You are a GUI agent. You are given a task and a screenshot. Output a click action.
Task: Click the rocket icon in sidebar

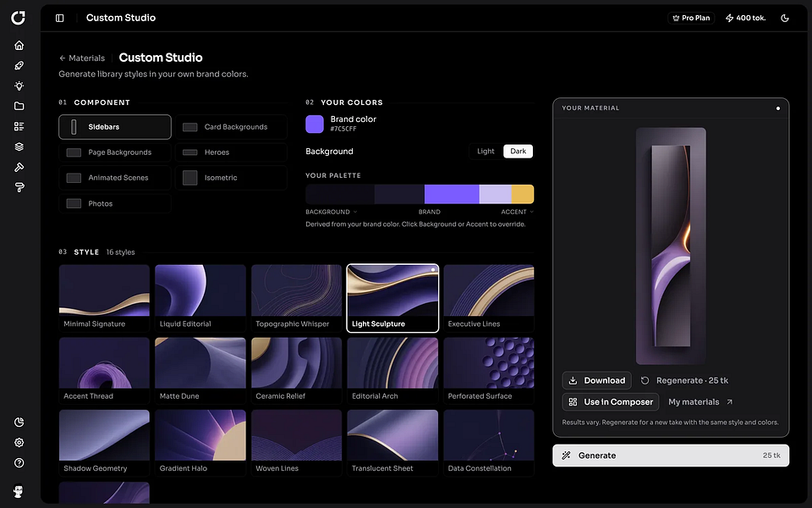[x=19, y=66]
